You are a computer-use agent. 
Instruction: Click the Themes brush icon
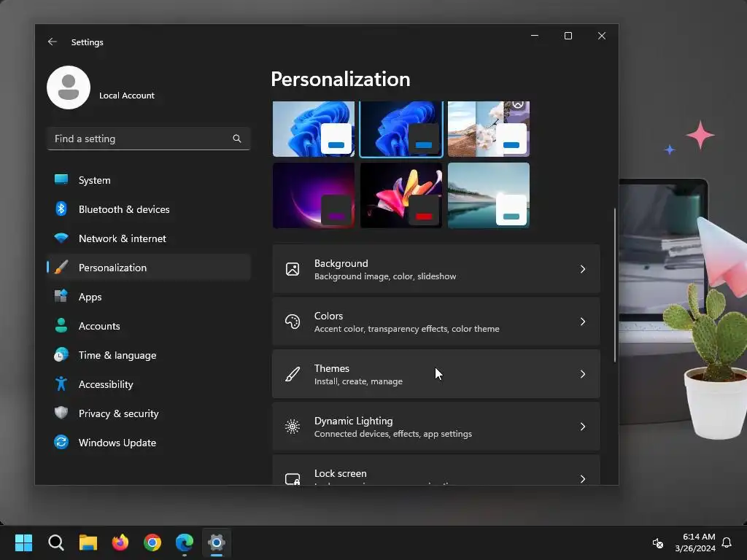293,374
